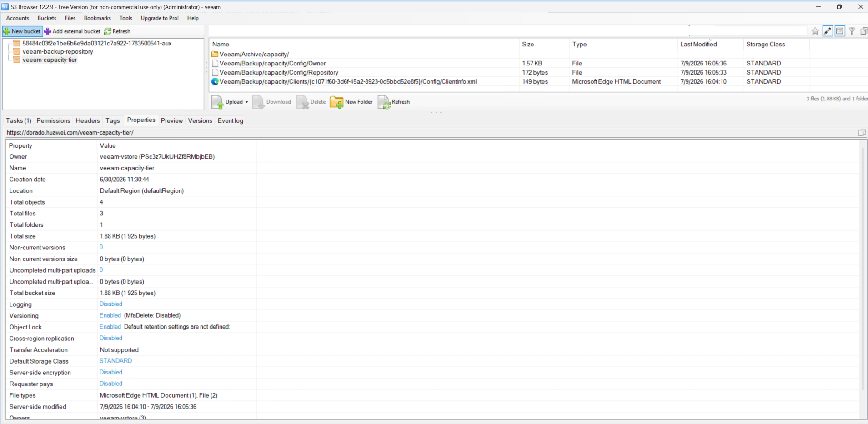Open the Files menu
868x424 pixels.
70,18
